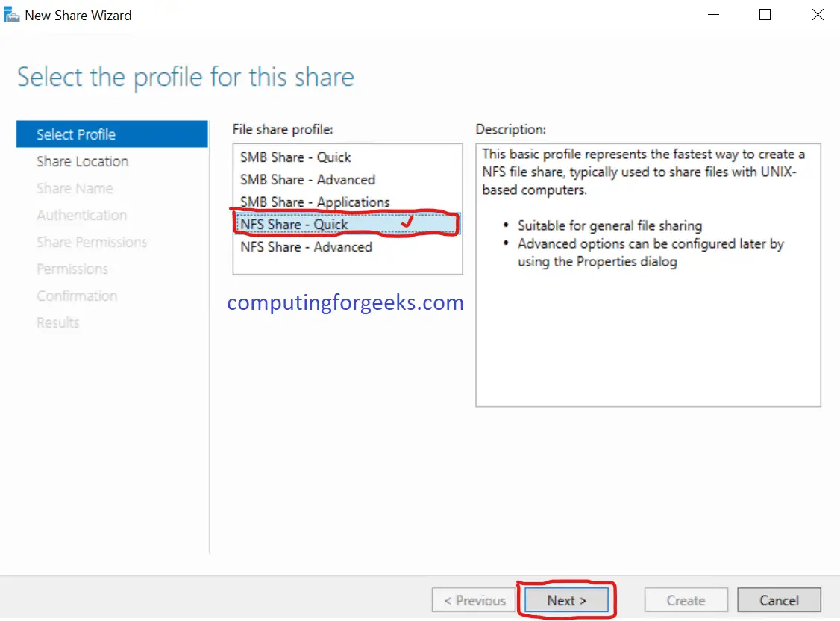Open the Permissions step
Image resolution: width=840 pixels, height=621 pixels.
click(72, 269)
